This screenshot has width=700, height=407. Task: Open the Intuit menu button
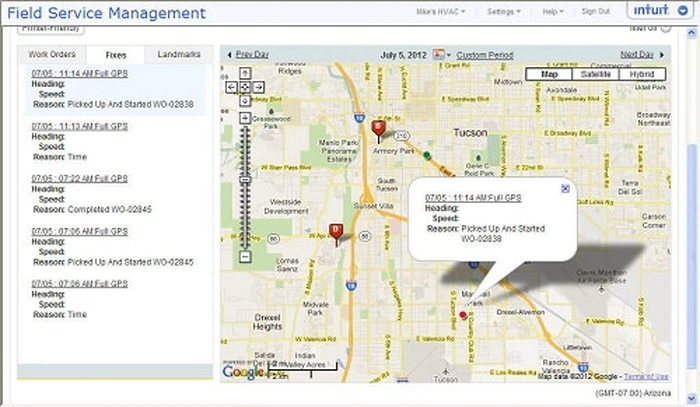[x=660, y=10]
